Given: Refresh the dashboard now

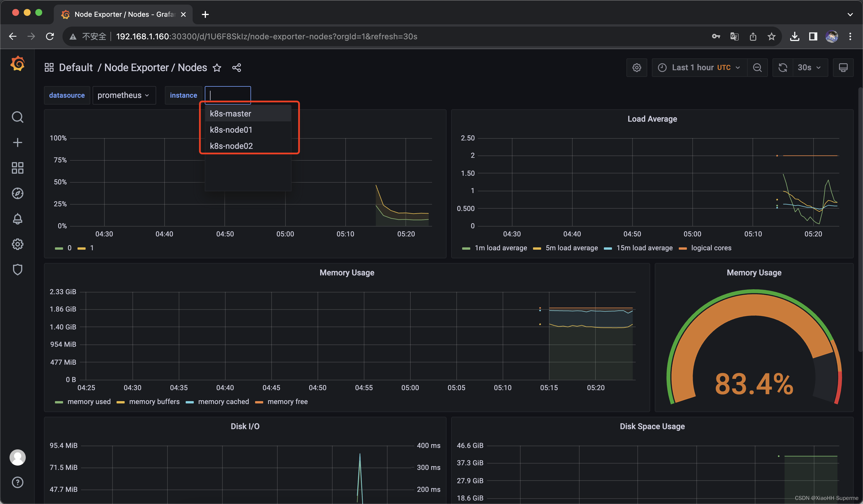Looking at the screenshot, I should coord(783,67).
